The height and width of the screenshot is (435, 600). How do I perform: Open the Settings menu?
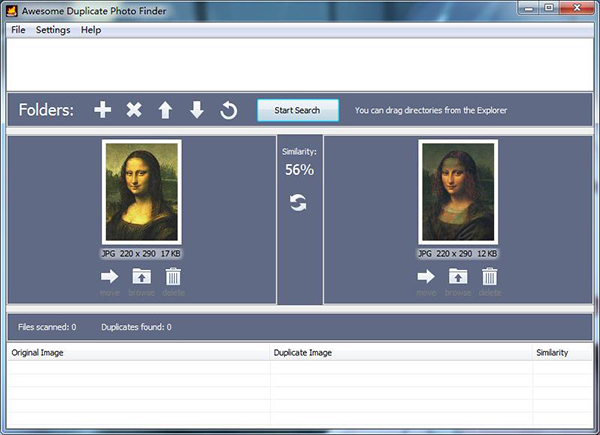[53, 30]
